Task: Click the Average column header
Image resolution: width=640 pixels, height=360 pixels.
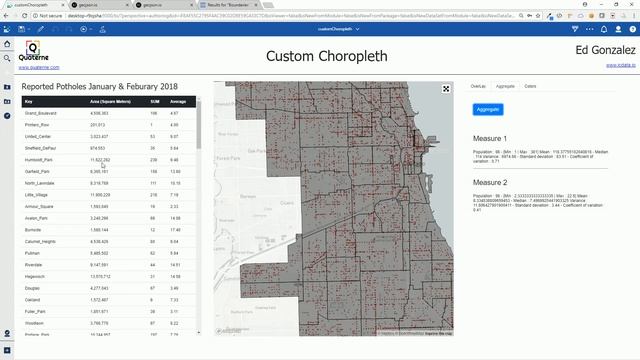Action: pos(178,102)
